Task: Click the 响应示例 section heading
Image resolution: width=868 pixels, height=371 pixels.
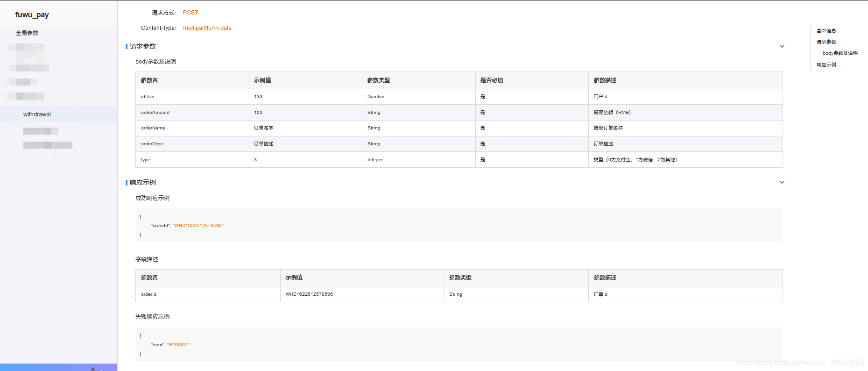Action: 143,182
